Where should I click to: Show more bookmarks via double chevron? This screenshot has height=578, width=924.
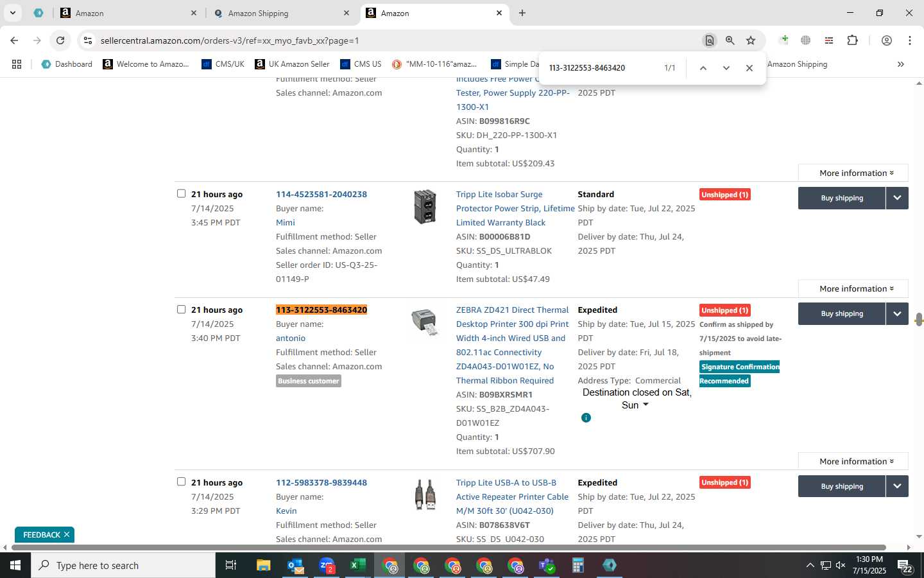901,64
